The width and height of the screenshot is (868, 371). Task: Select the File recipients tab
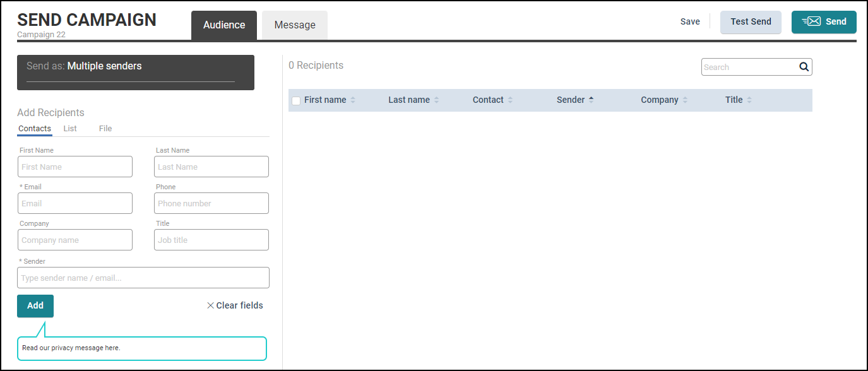click(x=105, y=128)
